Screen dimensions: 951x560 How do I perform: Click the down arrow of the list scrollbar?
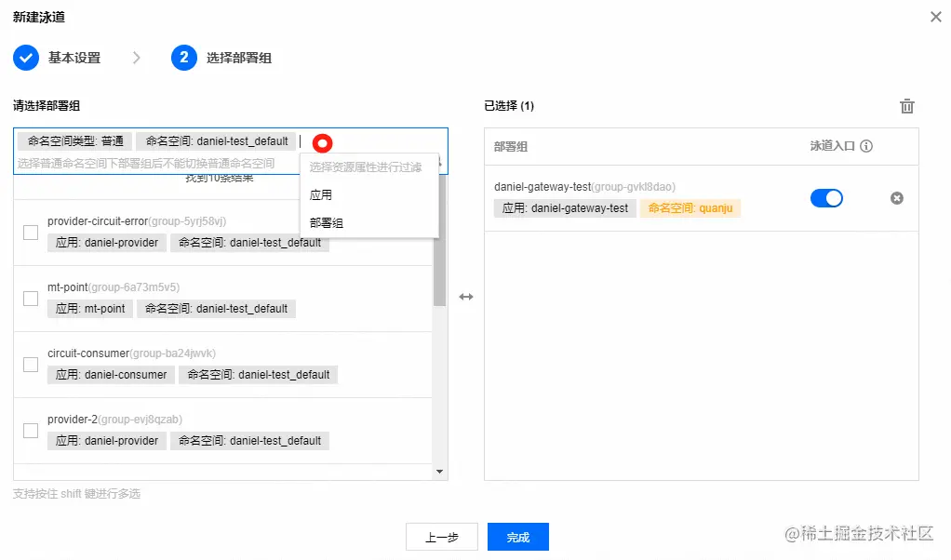click(440, 472)
